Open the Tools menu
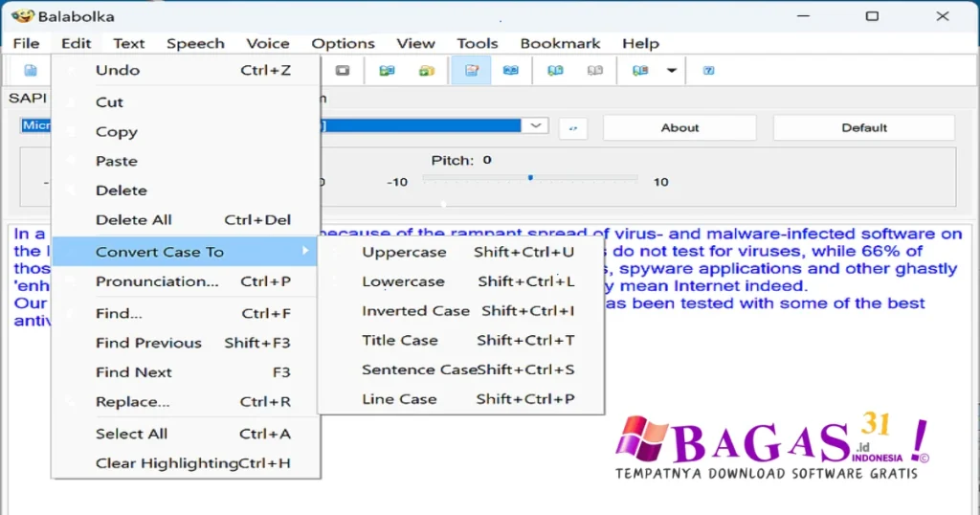 click(477, 43)
